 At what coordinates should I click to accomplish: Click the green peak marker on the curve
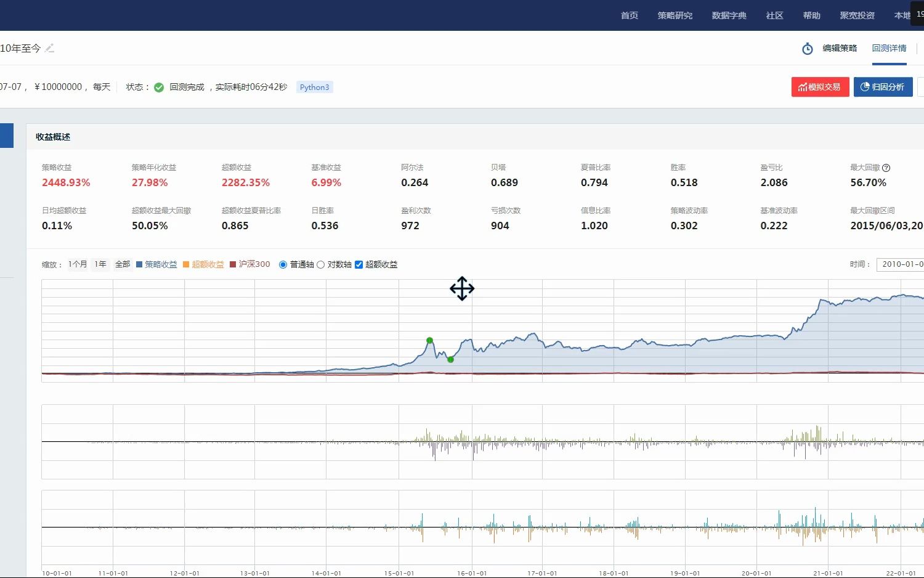429,340
